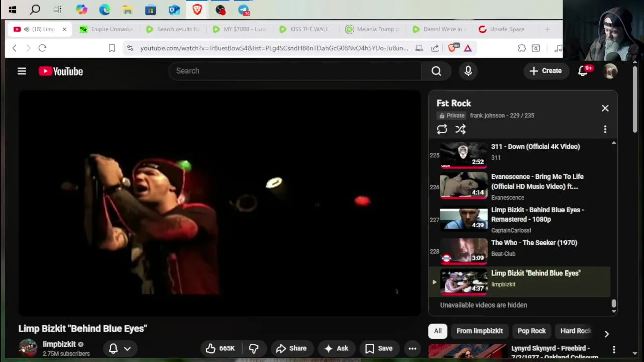Go to the YouTube home logo

61,71
